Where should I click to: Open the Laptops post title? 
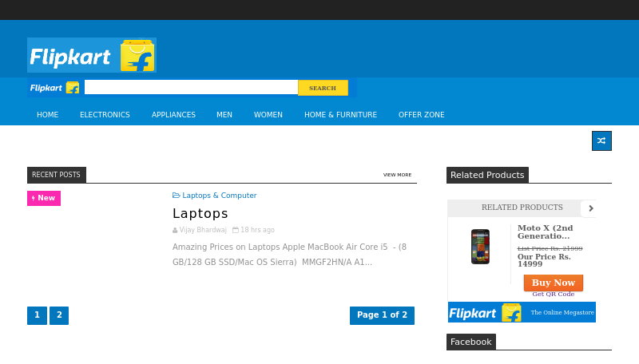pyautogui.click(x=200, y=213)
